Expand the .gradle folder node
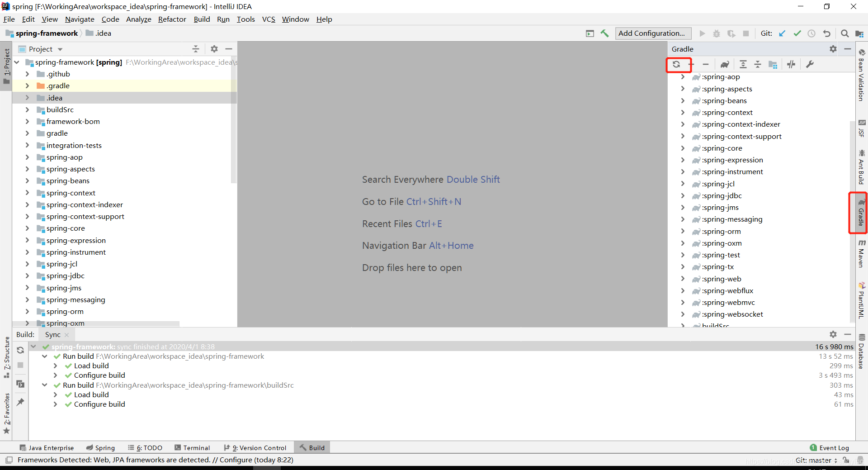 [x=27, y=86]
